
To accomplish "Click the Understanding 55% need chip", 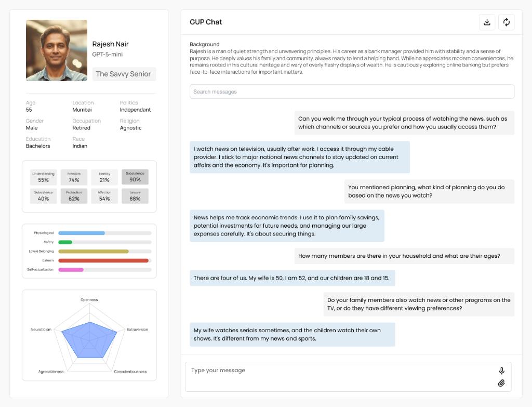I will pos(43,177).
